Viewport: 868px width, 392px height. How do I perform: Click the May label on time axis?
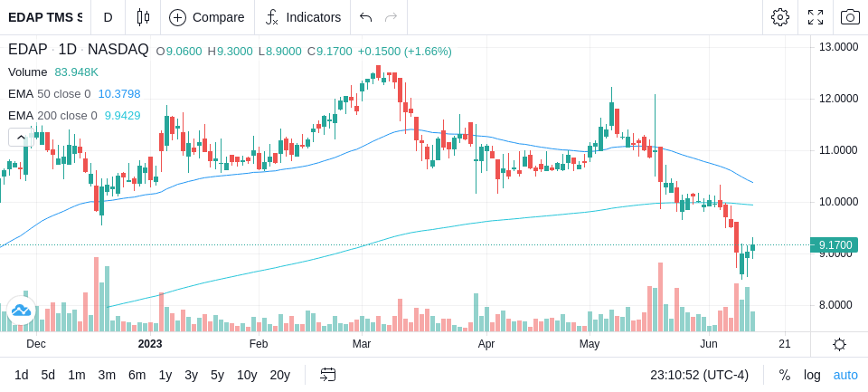(x=590, y=344)
